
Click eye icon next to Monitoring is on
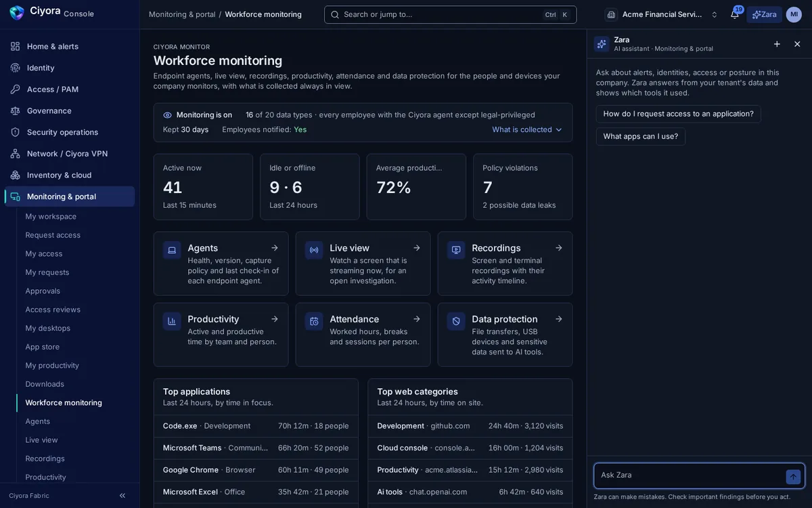tap(167, 115)
